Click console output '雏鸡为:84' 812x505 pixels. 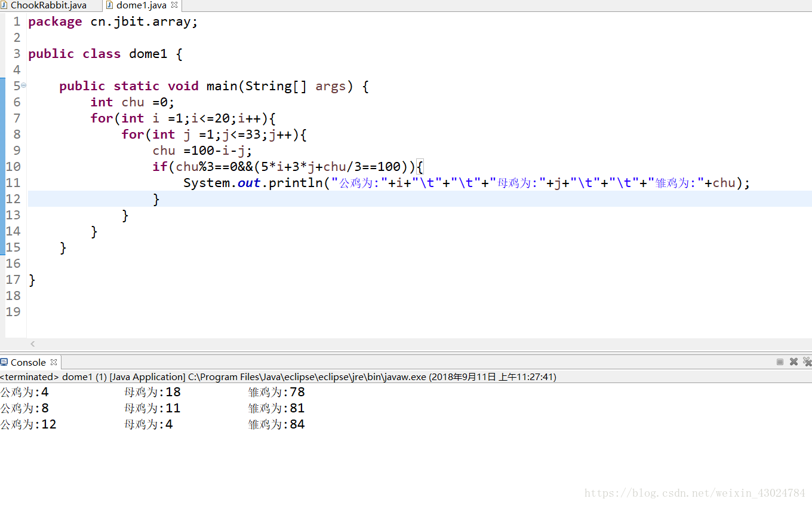click(276, 424)
